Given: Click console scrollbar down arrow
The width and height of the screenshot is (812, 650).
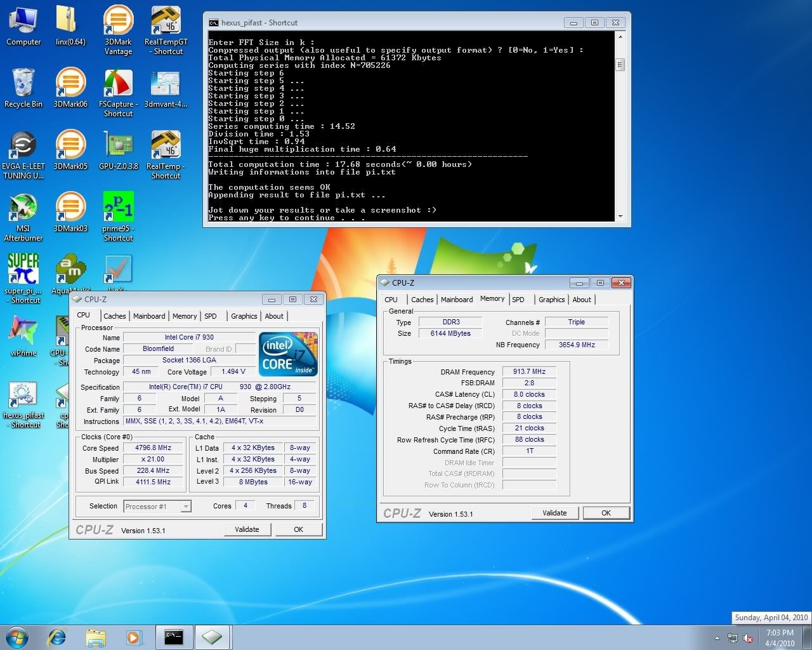Looking at the screenshot, I should [x=620, y=216].
